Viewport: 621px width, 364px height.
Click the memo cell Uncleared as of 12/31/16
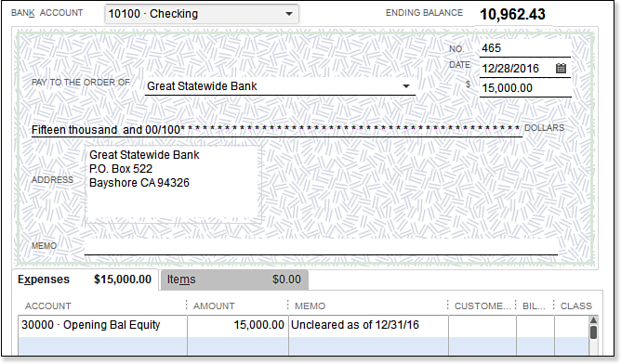pos(369,326)
